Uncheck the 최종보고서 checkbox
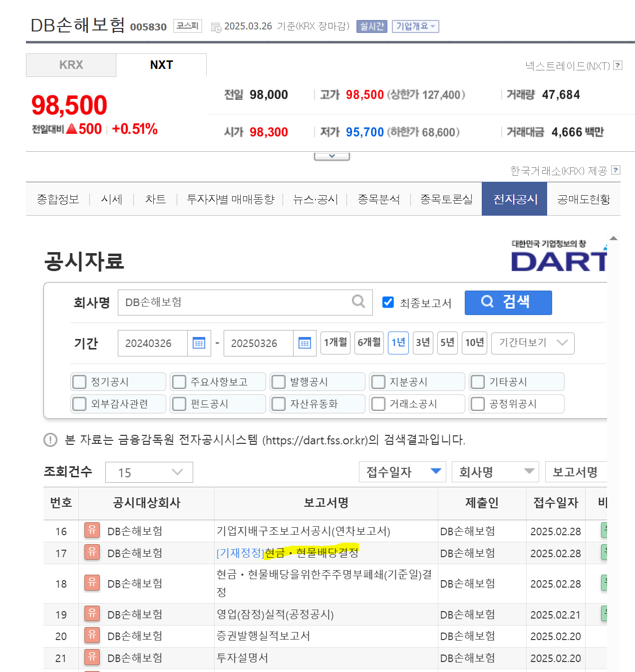The width and height of the screenshot is (635, 672). tap(388, 302)
